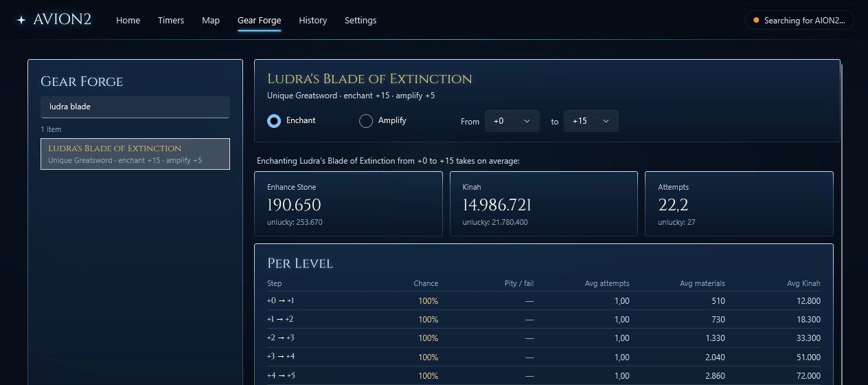Open the From level +0 dropdown

(x=512, y=121)
